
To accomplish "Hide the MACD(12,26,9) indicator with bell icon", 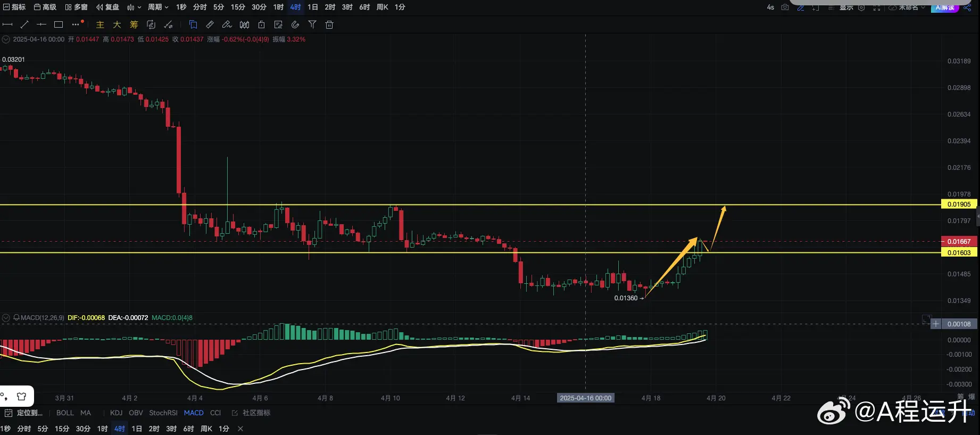I will click(x=16, y=317).
